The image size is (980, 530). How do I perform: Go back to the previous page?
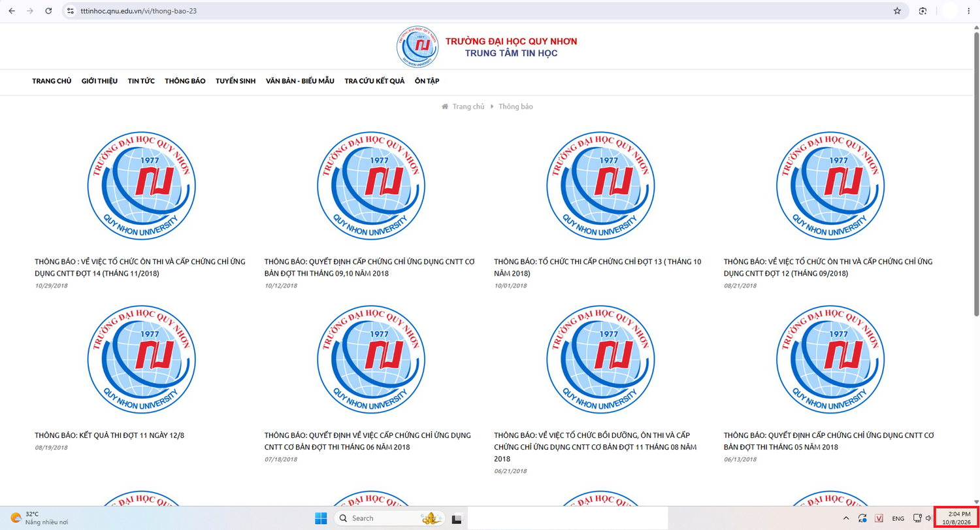pyautogui.click(x=12, y=11)
